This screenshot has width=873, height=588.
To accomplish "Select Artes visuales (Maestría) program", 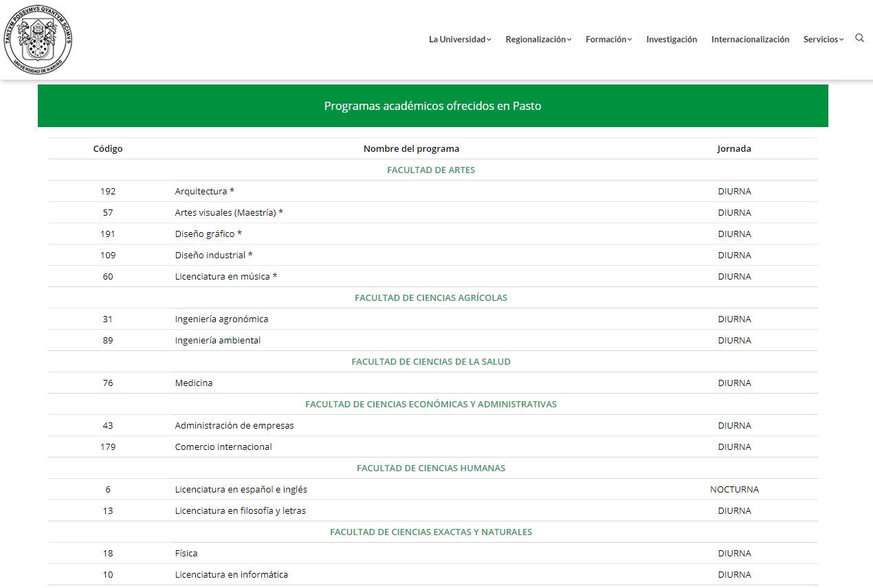I will pos(229,212).
